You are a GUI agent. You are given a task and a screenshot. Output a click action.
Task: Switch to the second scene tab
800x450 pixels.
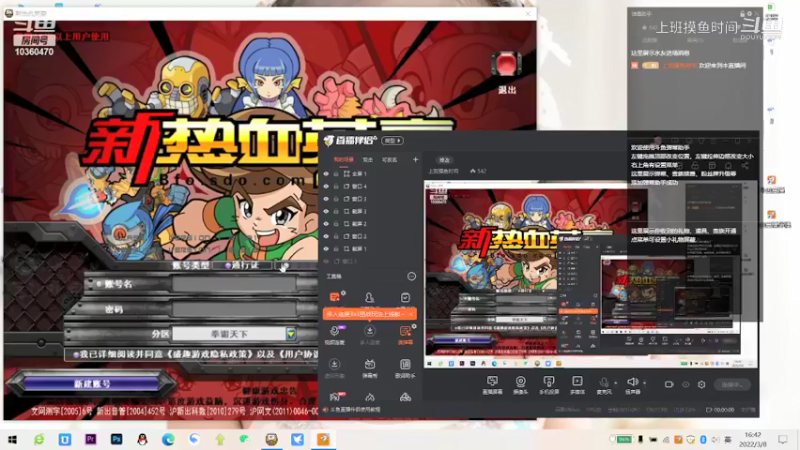pos(367,160)
